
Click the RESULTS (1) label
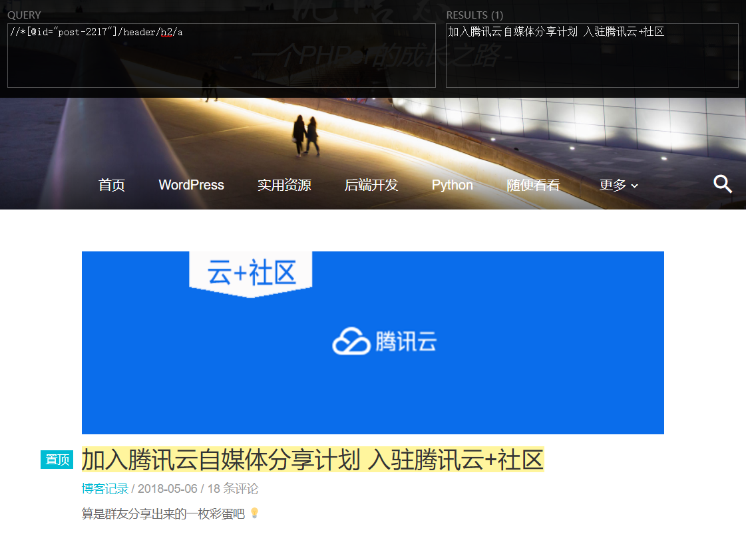click(474, 15)
